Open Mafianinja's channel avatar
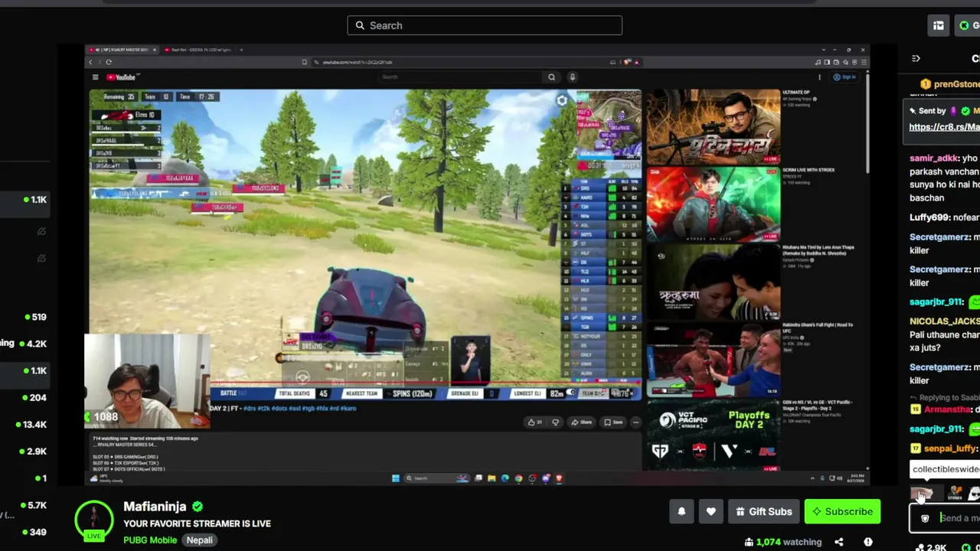The image size is (980, 551). point(94,520)
